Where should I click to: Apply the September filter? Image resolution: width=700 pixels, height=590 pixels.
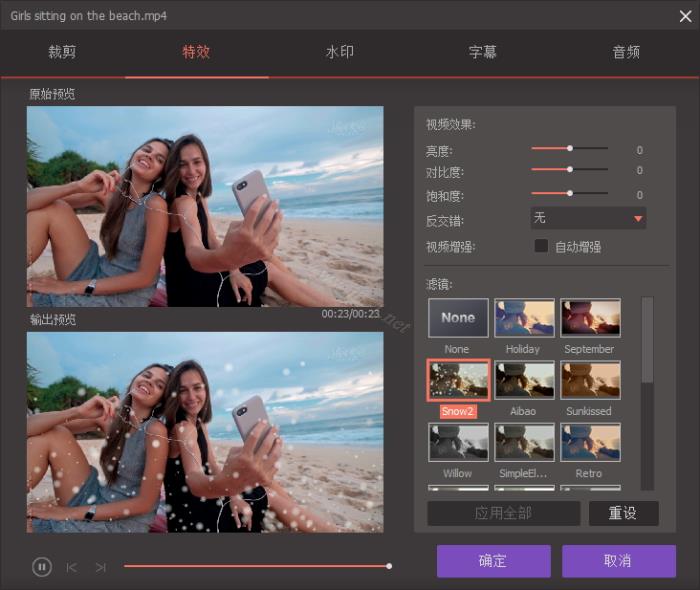pyautogui.click(x=590, y=318)
